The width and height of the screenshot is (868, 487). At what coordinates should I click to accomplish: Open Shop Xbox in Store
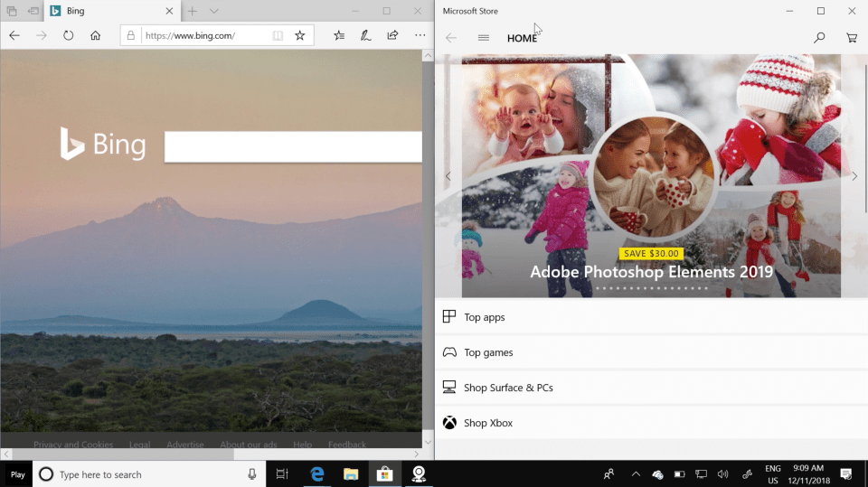click(x=651, y=423)
